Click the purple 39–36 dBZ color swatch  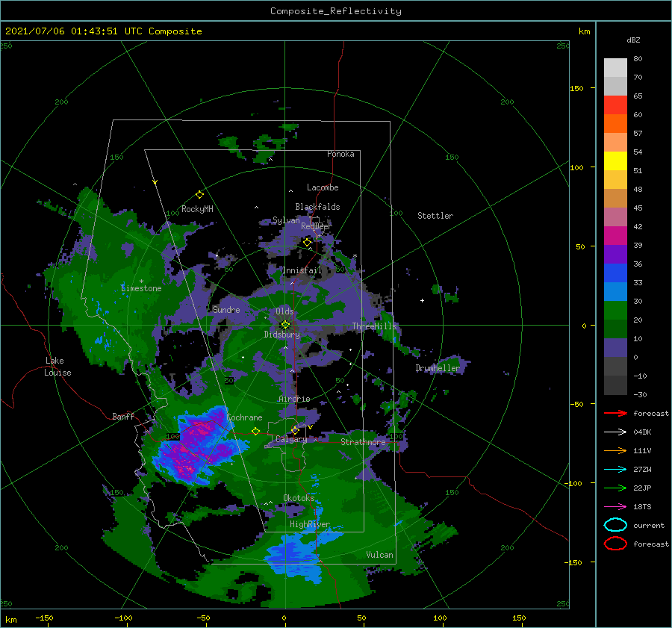coord(615,255)
